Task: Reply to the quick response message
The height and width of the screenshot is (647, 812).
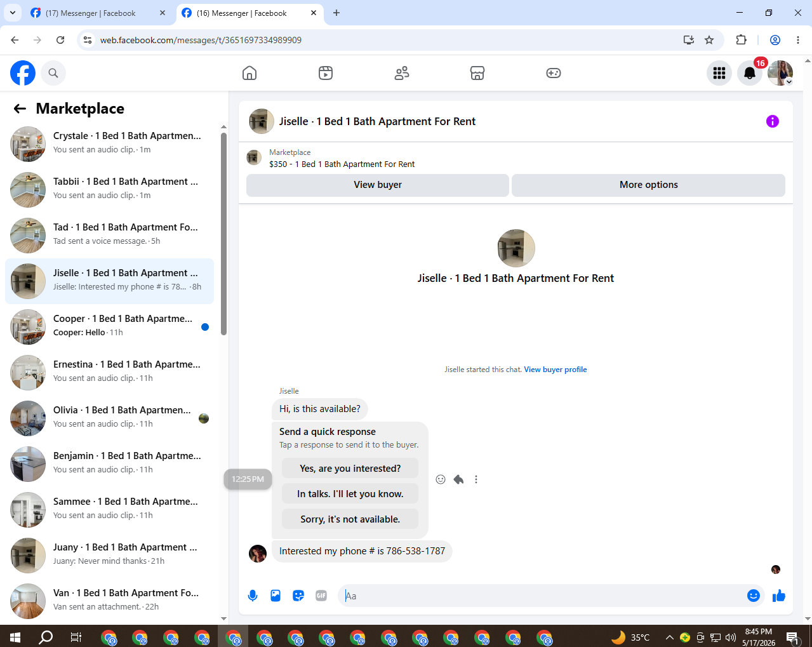Action: 458,479
